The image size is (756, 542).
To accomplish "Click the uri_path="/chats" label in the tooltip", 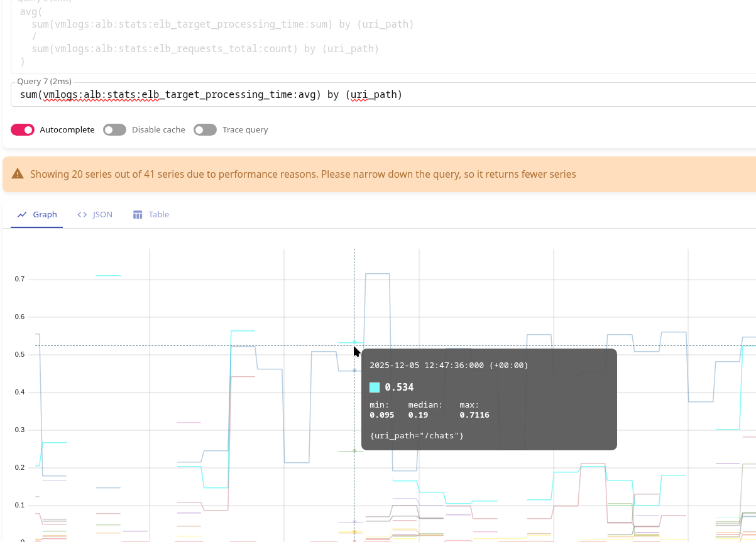I will [x=417, y=435].
